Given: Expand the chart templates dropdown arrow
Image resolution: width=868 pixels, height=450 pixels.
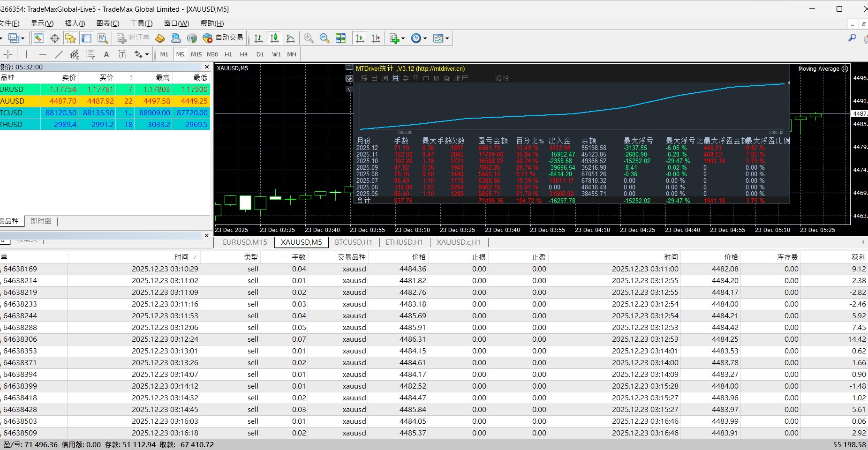Looking at the screenshot, I should coord(447,39).
